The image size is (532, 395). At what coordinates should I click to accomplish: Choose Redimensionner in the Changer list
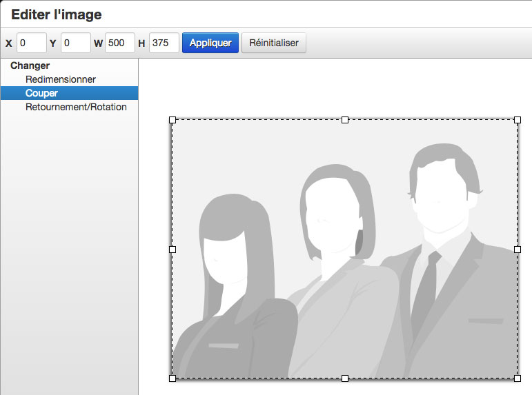(x=69, y=79)
